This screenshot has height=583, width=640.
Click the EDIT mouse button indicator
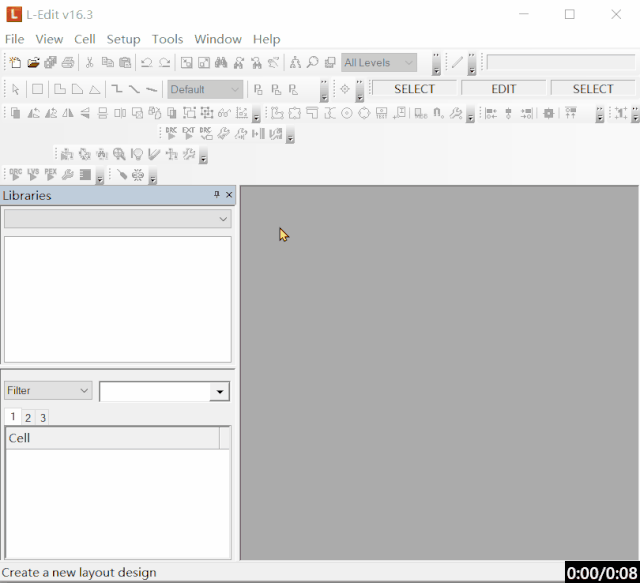tap(503, 89)
